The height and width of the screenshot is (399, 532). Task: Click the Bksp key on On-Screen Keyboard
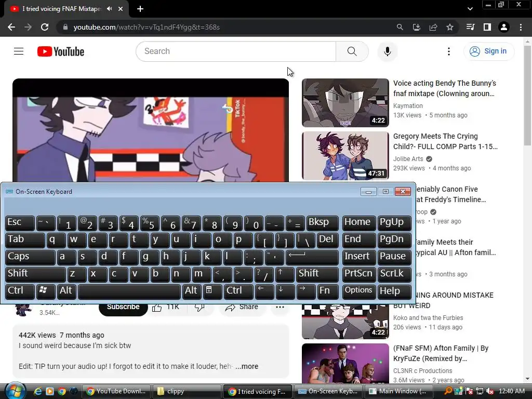322,223
